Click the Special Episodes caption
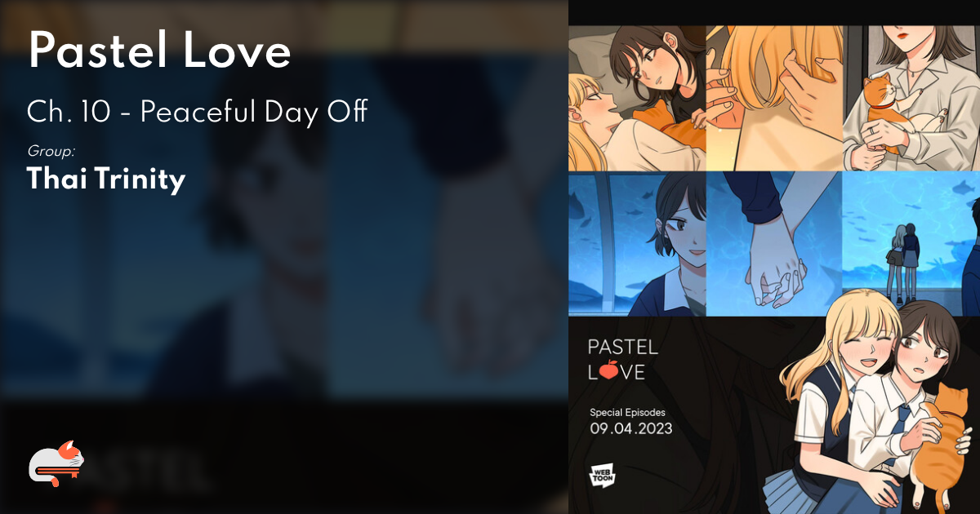Image resolution: width=980 pixels, height=514 pixels. coord(627,412)
